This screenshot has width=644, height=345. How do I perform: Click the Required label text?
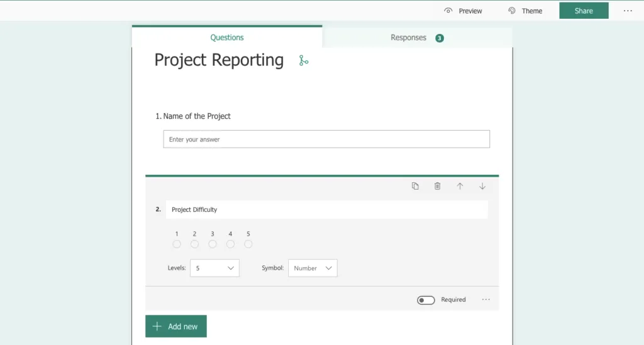tap(453, 300)
